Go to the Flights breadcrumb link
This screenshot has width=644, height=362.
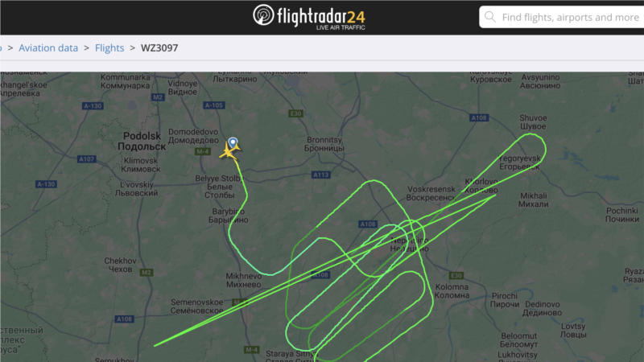coord(109,48)
